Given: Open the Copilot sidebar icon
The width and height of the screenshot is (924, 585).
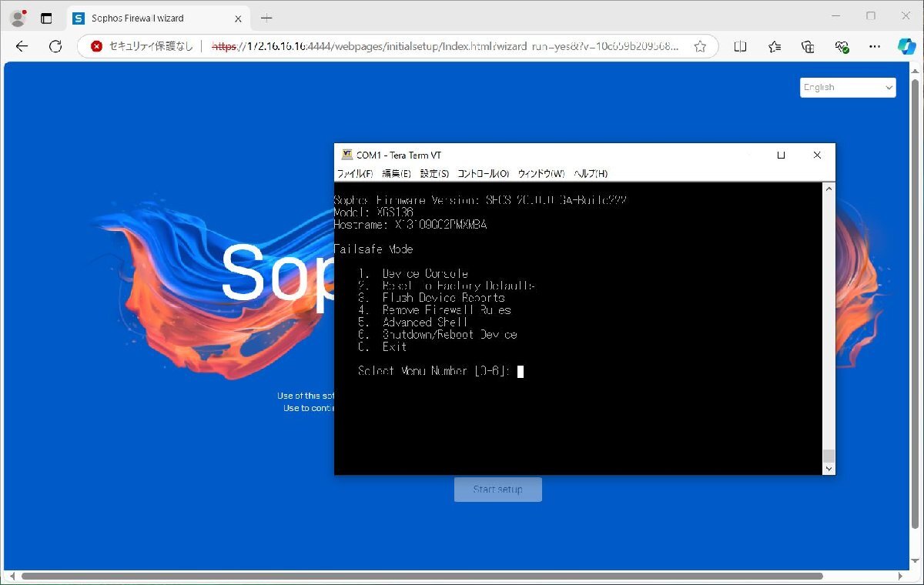Looking at the screenshot, I should coord(906,46).
